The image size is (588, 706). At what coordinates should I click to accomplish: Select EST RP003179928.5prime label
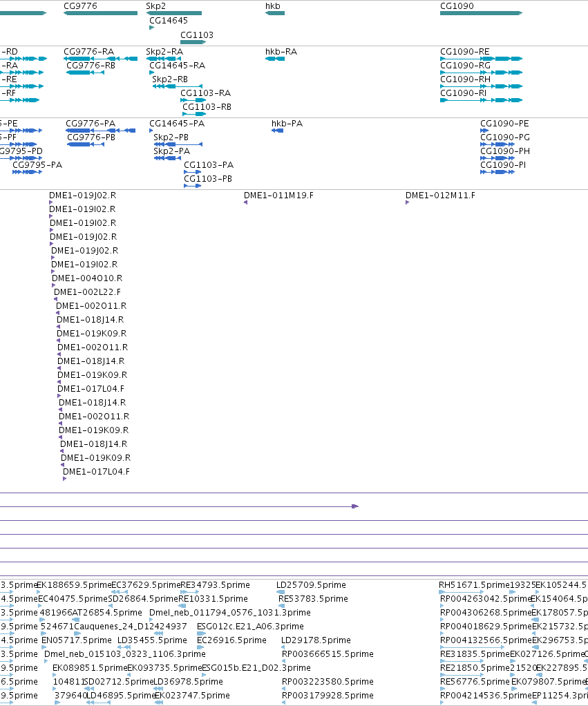coord(328,695)
